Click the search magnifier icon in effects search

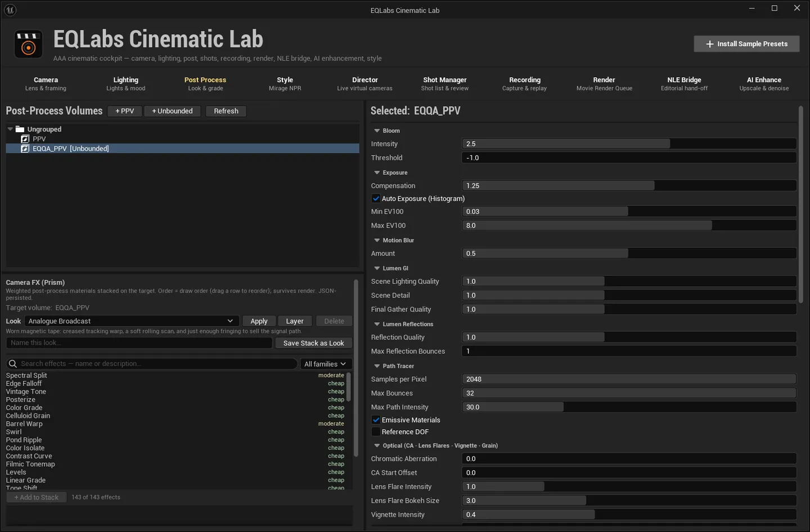click(x=13, y=364)
